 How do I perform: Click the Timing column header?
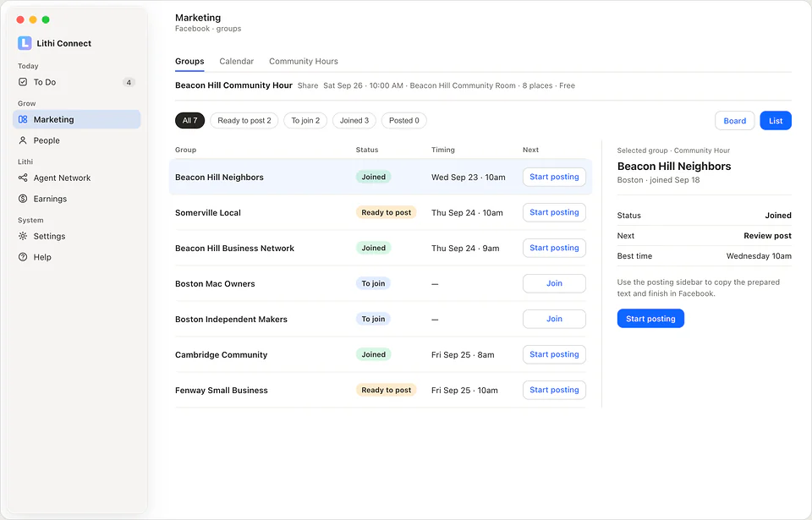[442, 150]
